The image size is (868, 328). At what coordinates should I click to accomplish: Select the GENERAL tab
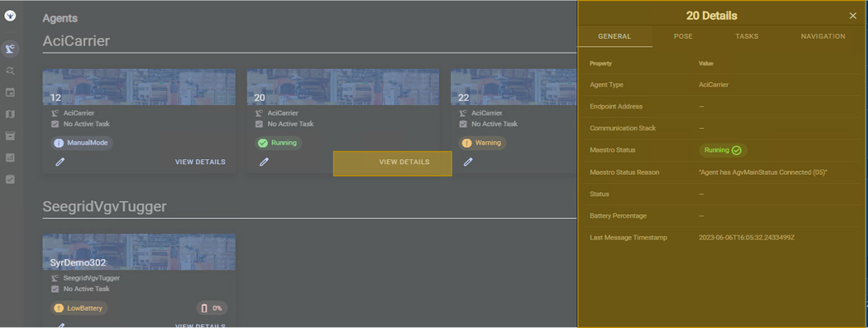click(x=614, y=36)
